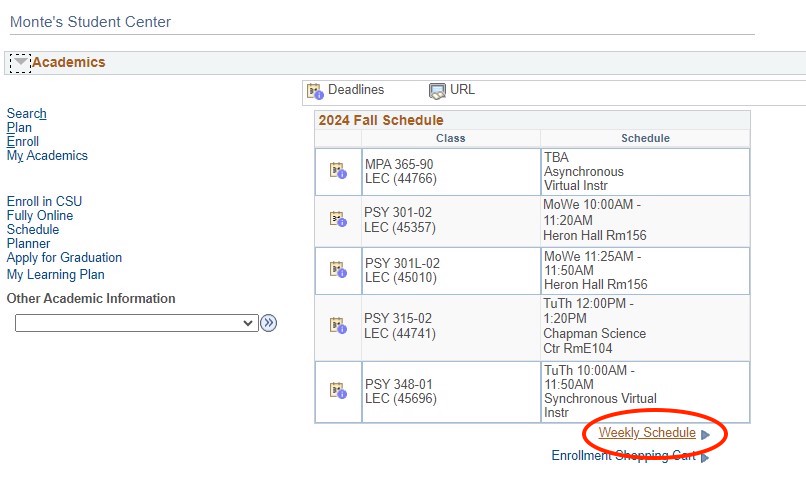Navigate to the Enroll link
Screen dimensions: 806x484
coord(22,142)
